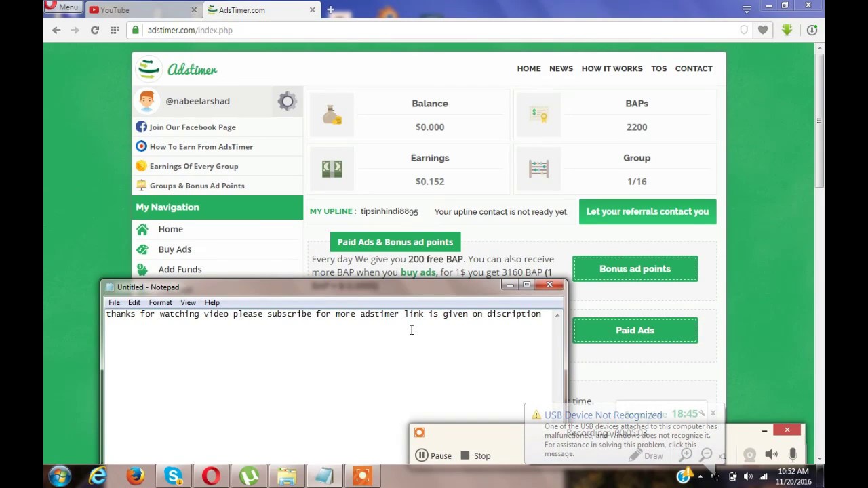The height and width of the screenshot is (488, 868).
Task: Open the CONTACT link in header
Action: pos(694,68)
